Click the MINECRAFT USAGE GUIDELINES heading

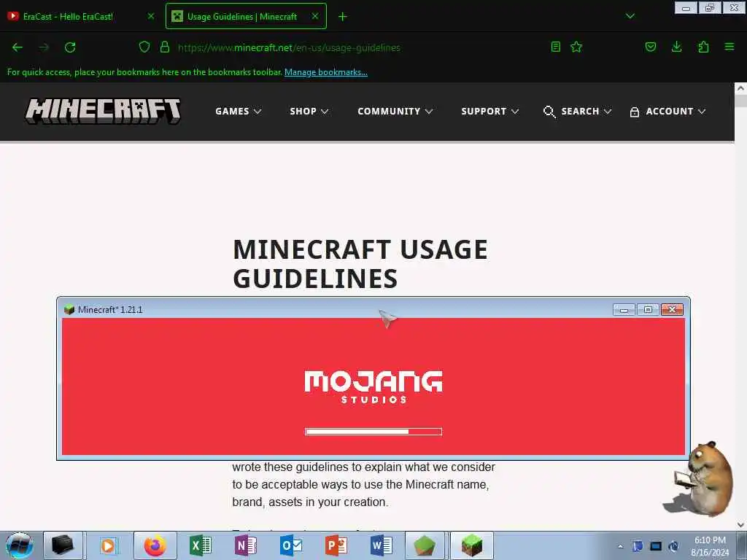(360, 264)
